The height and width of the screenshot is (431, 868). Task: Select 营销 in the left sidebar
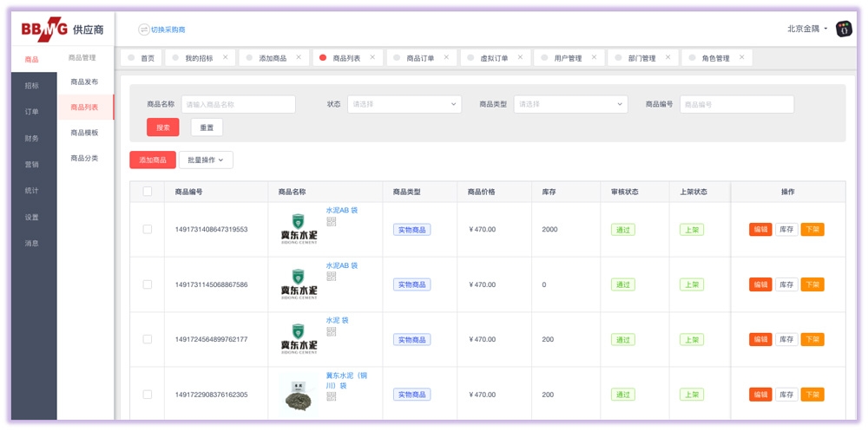pyautogui.click(x=32, y=164)
